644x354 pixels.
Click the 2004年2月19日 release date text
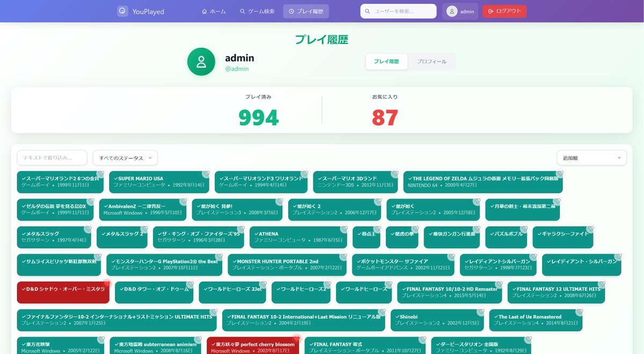click(295, 323)
